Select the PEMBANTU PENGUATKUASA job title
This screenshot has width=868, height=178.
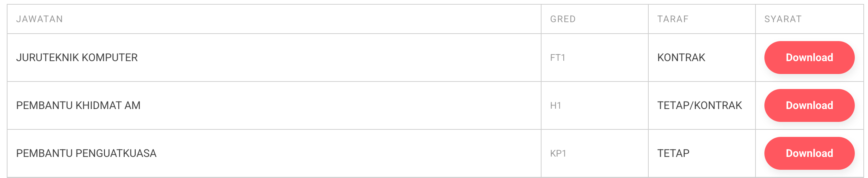[86, 153]
